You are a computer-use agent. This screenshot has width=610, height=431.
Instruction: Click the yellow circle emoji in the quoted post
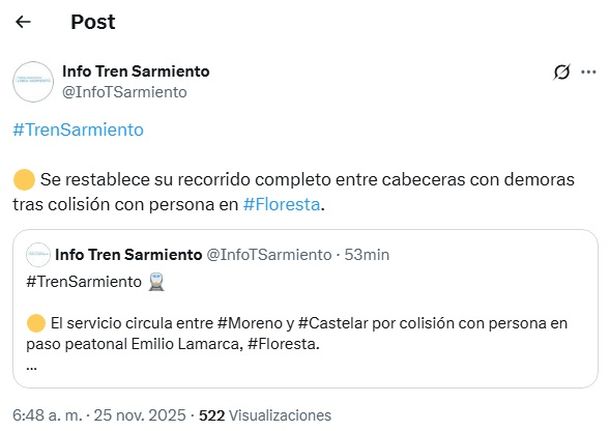[36, 323]
